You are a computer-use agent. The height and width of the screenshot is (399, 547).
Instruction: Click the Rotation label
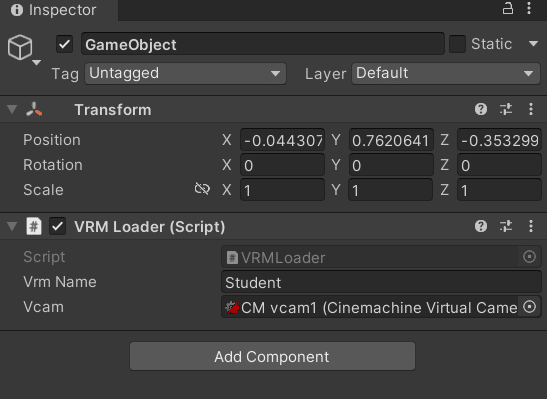coord(53,165)
